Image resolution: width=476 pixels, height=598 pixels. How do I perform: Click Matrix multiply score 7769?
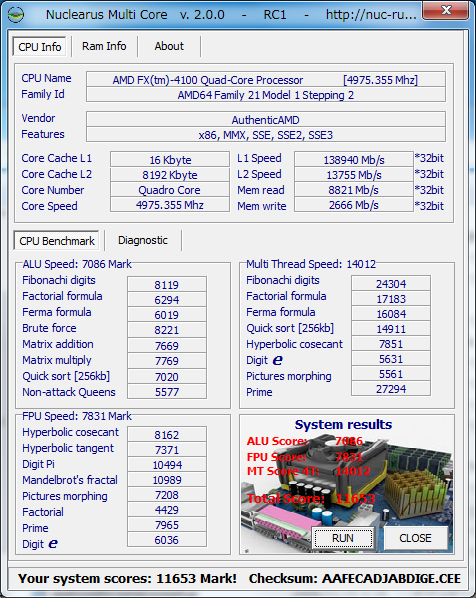click(167, 361)
